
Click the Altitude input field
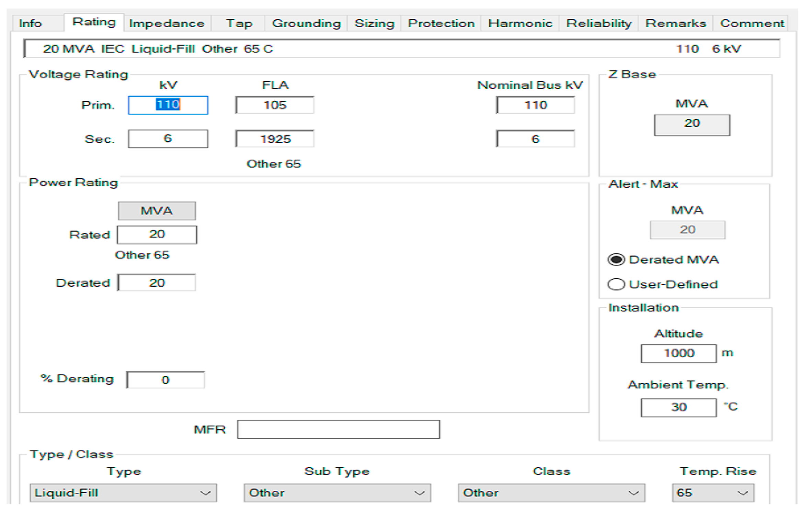click(678, 353)
